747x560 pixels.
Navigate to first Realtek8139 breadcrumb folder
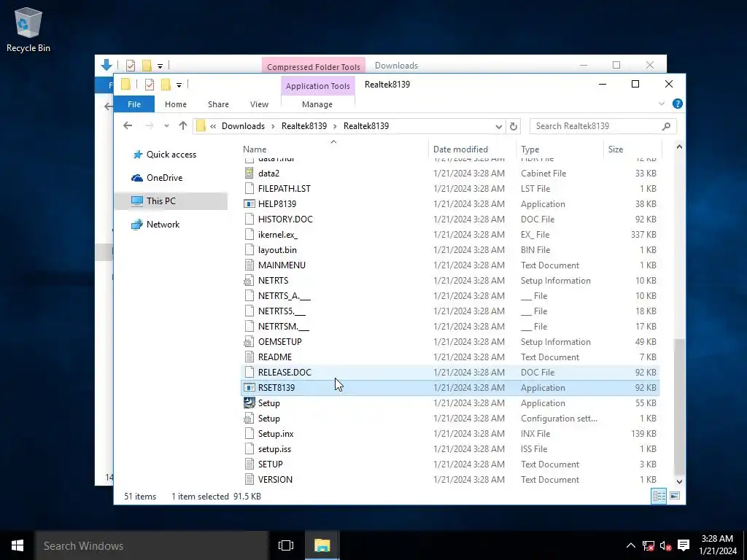(304, 126)
